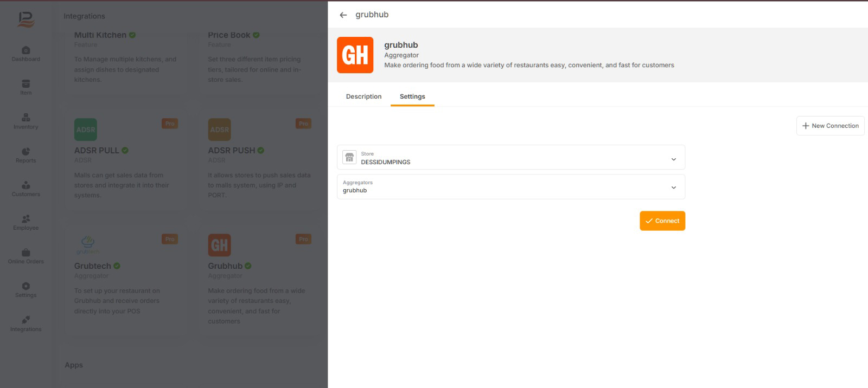This screenshot has height=388, width=868.
Task: Click the New Connection button
Action: click(830, 126)
